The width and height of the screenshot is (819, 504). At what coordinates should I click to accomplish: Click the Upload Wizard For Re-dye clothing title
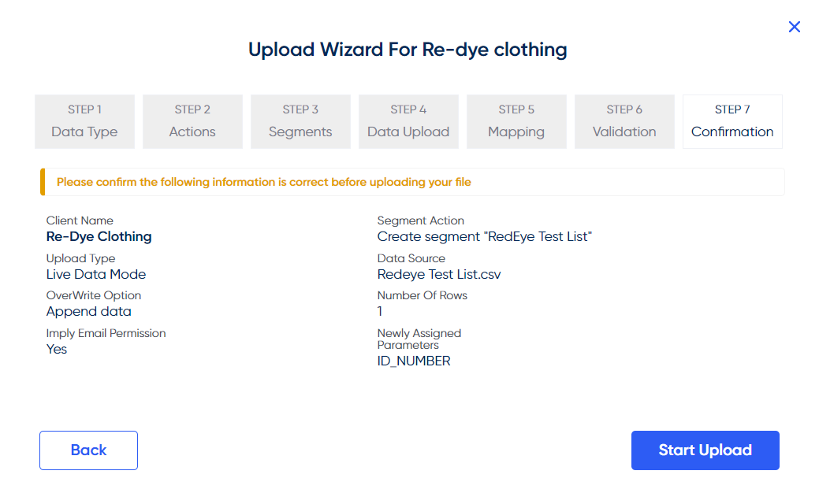point(408,49)
